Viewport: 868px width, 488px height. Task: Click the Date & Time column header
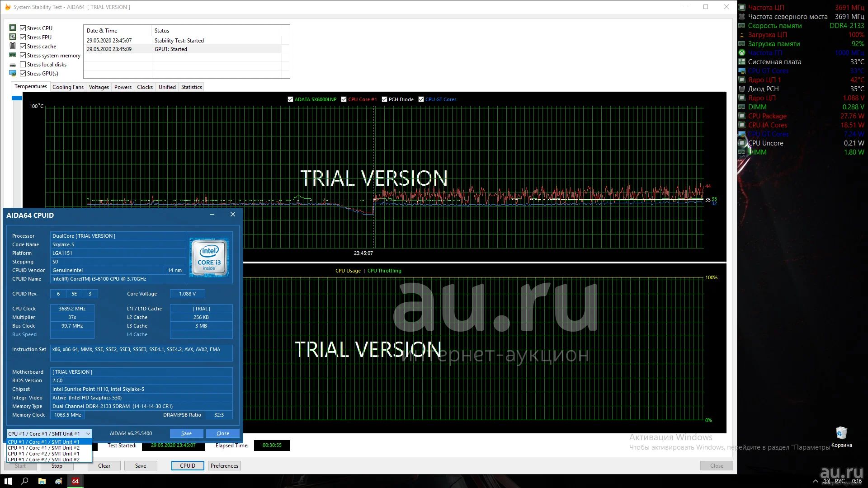[x=118, y=31]
